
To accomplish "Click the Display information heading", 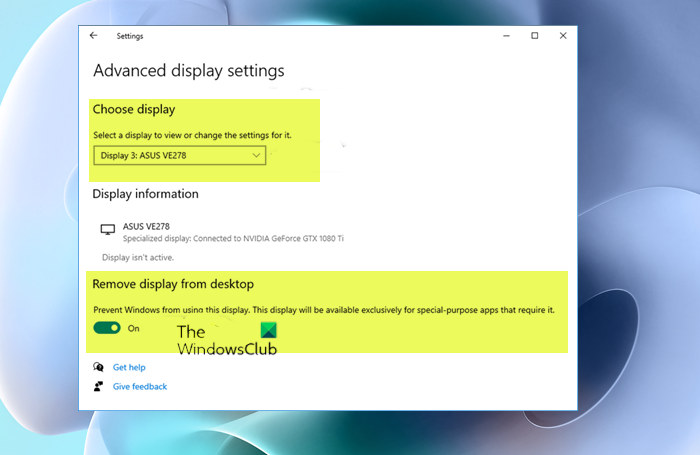I will 146,194.
